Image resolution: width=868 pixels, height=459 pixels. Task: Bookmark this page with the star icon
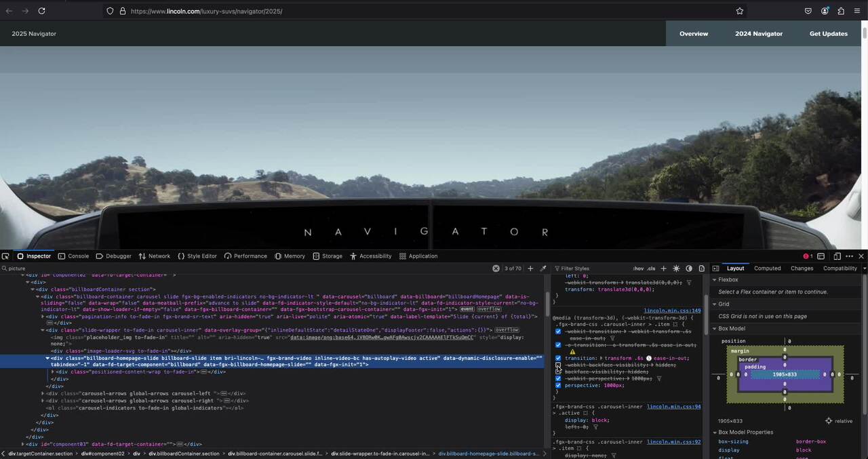740,11
